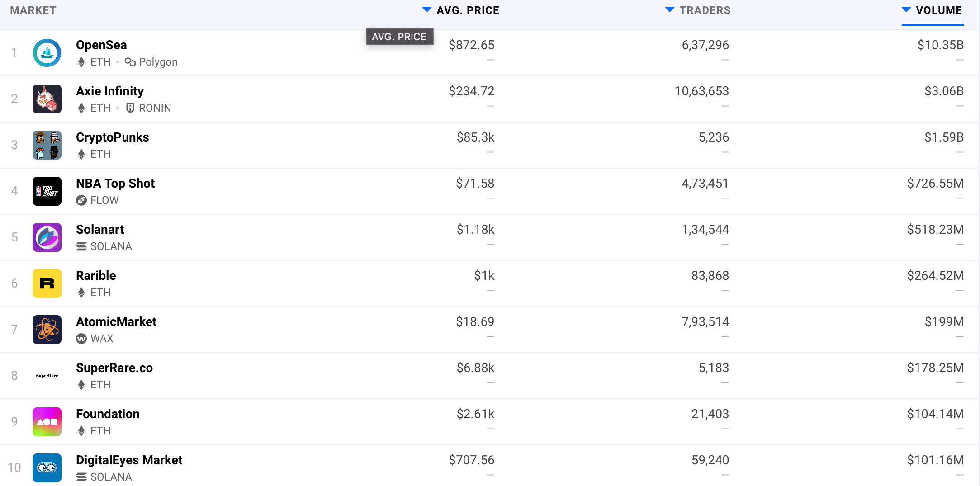Screen dimensions: 980x486
Task: Open the AtomicMarket market link
Action: [x=116, y=322]
